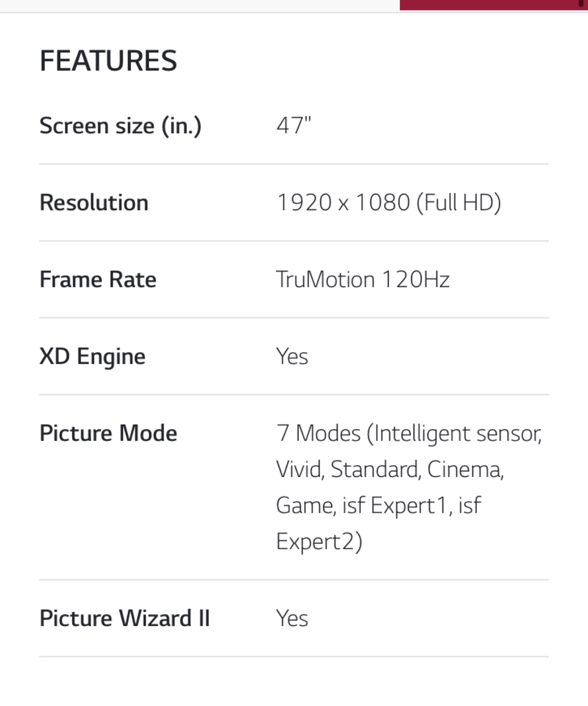
Task: Select the Screen size (in.) label
Action: point(121,126)
